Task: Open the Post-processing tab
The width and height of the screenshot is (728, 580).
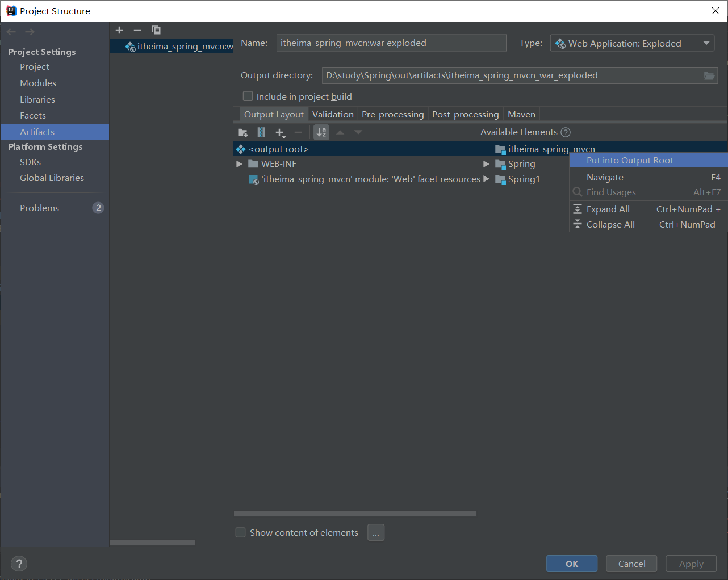Action: [x=466, y=115]
